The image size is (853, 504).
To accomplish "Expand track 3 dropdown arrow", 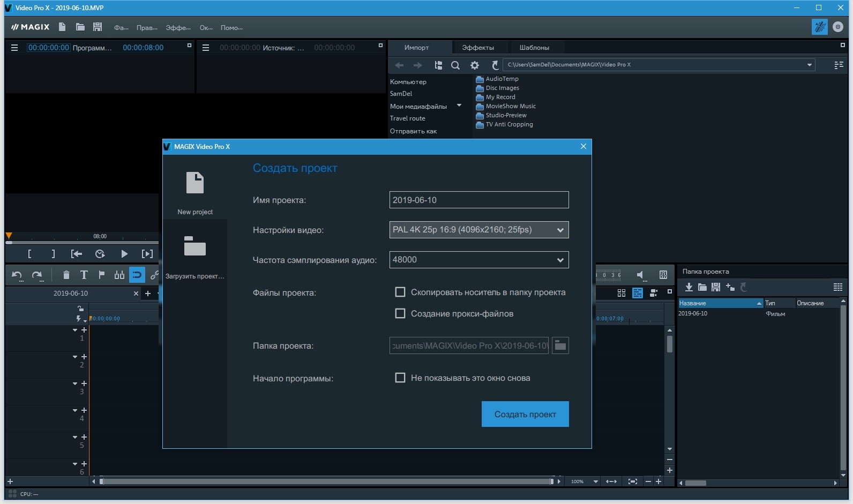I will (x=75, y=383).
